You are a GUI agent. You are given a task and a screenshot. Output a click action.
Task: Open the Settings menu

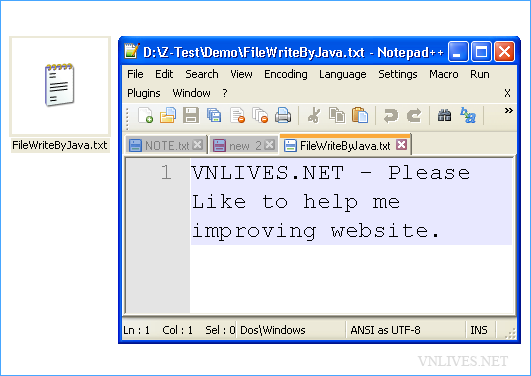click(x=398, y=74)
